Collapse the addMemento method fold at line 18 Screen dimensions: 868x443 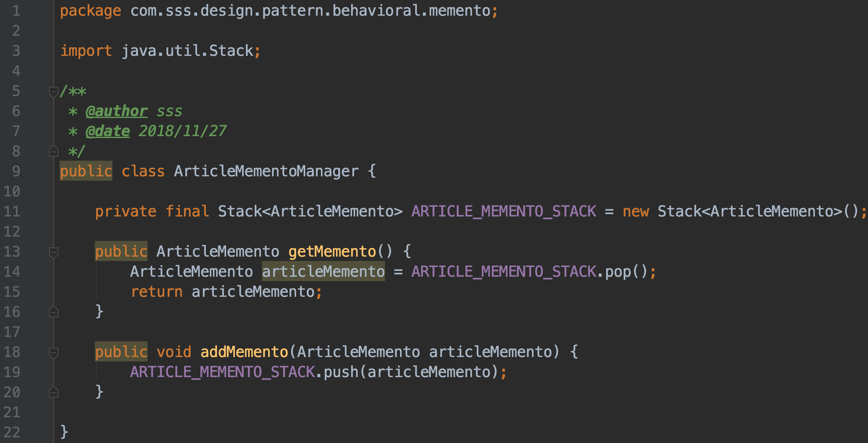coord(54,352)
